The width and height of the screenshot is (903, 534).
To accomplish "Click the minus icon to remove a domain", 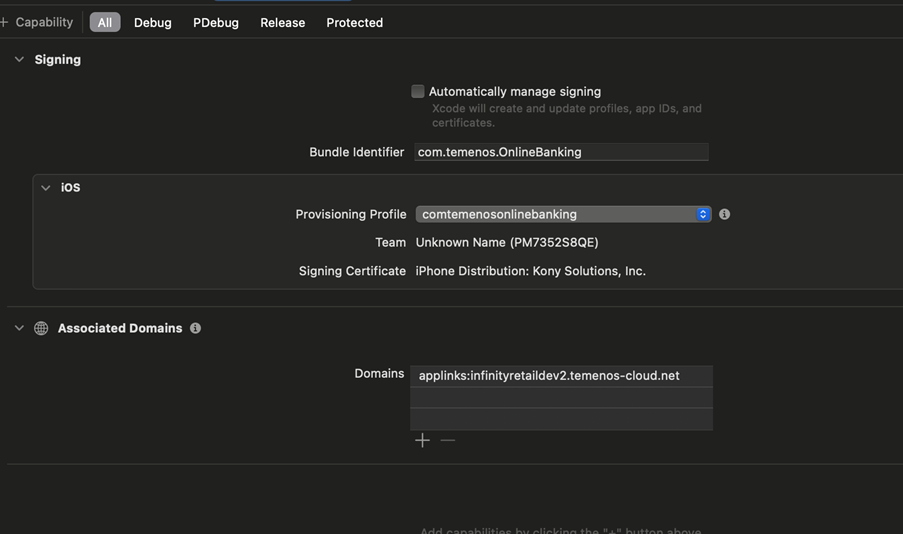I will [x=447, y=441].
